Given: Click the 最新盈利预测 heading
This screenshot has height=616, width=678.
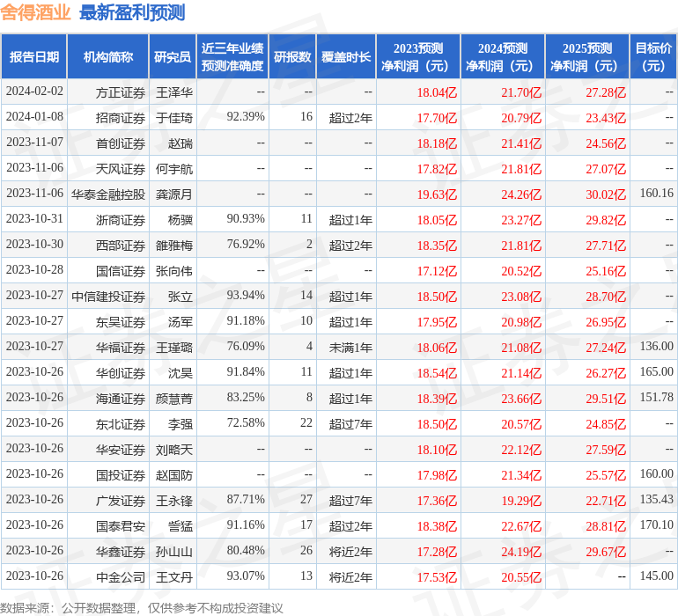Looking at the screenshot, I should click(132, 12).
